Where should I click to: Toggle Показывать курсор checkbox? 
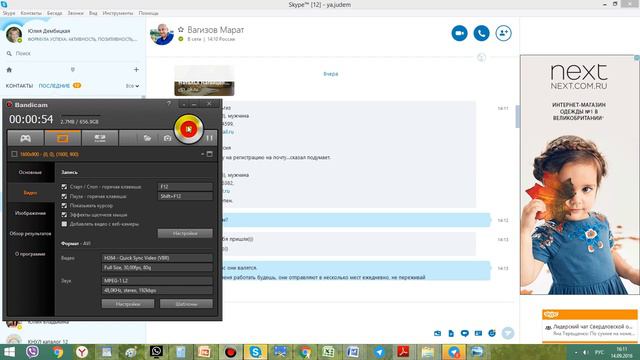tap(64, 206)
